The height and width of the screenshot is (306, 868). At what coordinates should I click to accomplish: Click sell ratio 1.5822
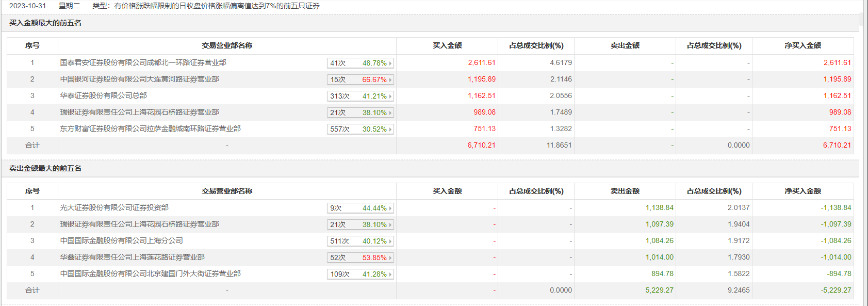(739, 273)
